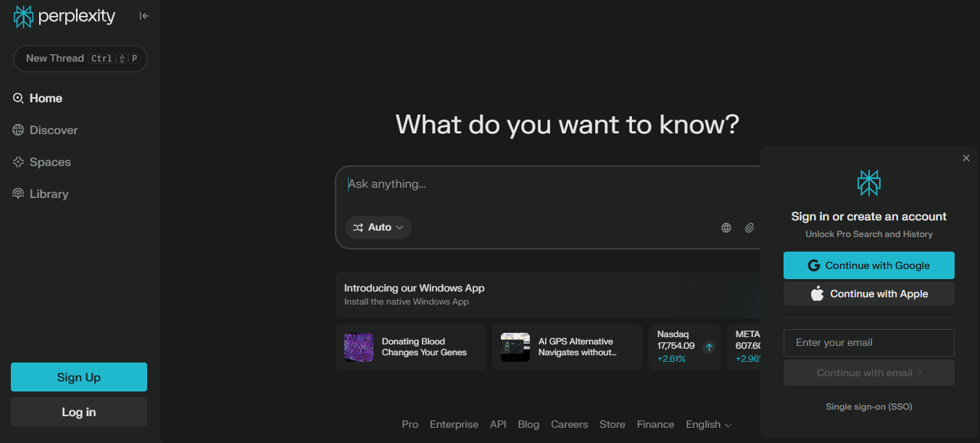Start a New Thread
Screen dimensions: 980x443
tap(80, 59)
